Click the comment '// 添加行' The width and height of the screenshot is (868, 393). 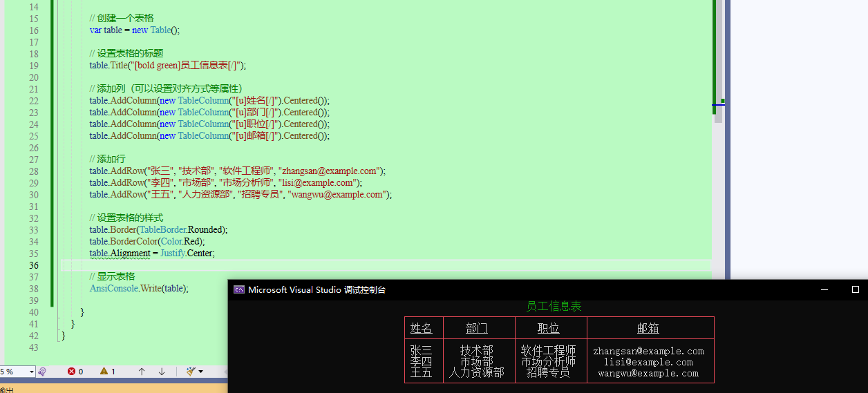[107, 160]
